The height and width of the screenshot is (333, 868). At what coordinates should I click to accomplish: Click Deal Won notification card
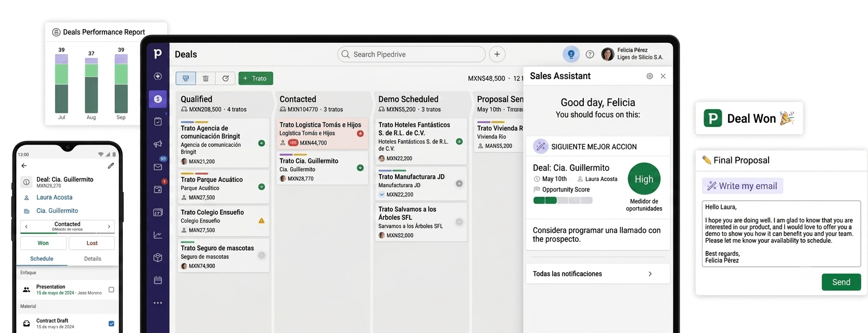[x=749, y=118]
